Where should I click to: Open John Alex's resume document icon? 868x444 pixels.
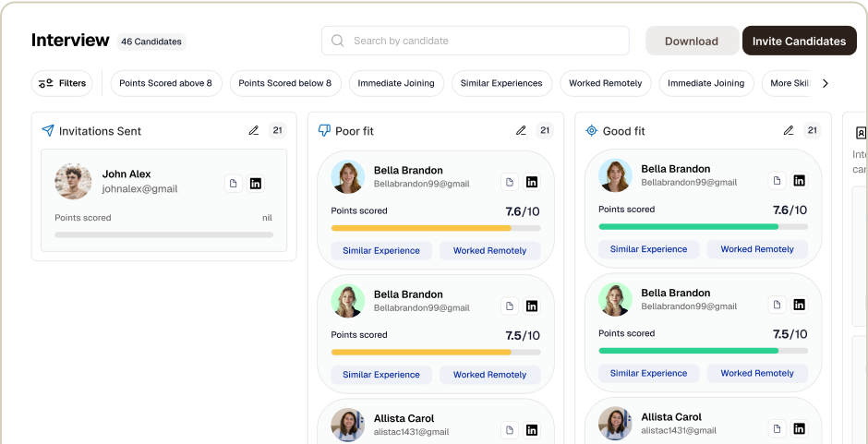point(234,184)
